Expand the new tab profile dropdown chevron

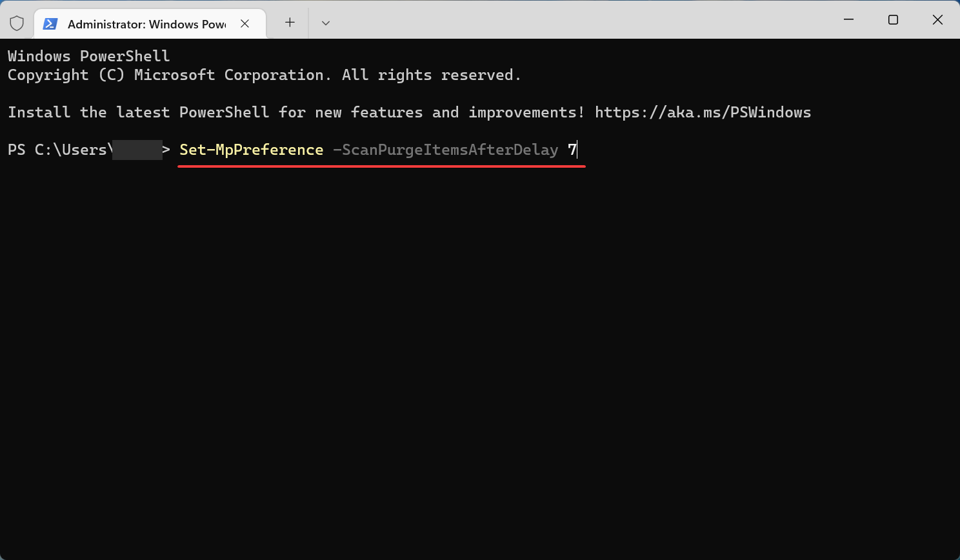tap(326, 23)
